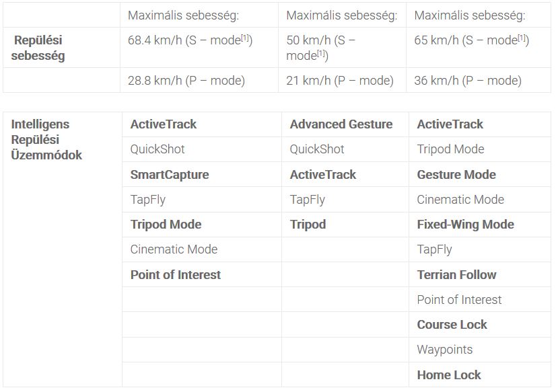Click the SmartCapture flight mode

[x=170, y=175]
